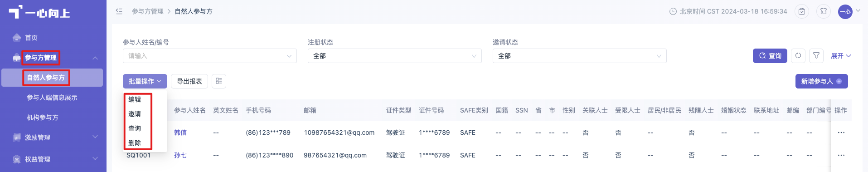Collapse the sidebar using the fold icon
868x172 pixels.
pyautogui.click(x=119, y=11)
